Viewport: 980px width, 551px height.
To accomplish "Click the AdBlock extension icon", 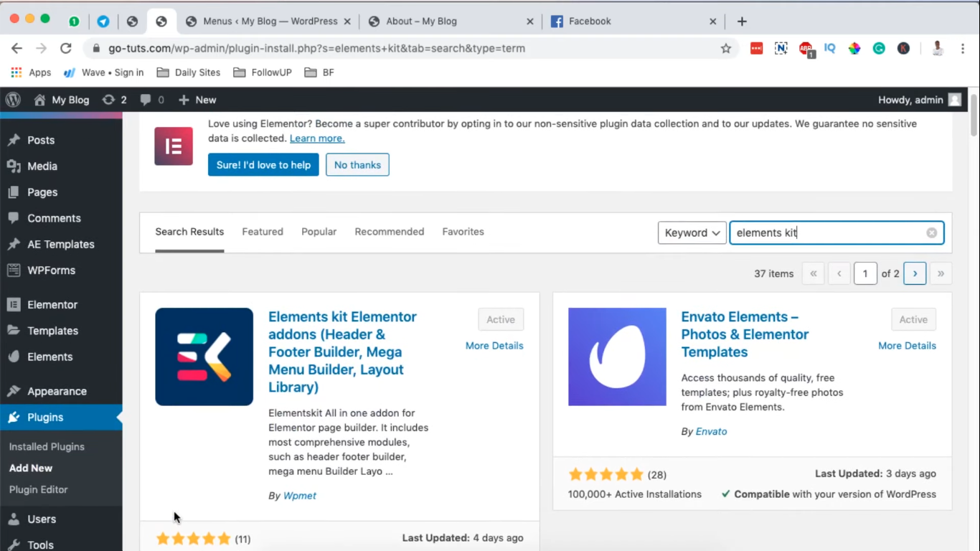I will pyautogui.click(x=806, y=49).
